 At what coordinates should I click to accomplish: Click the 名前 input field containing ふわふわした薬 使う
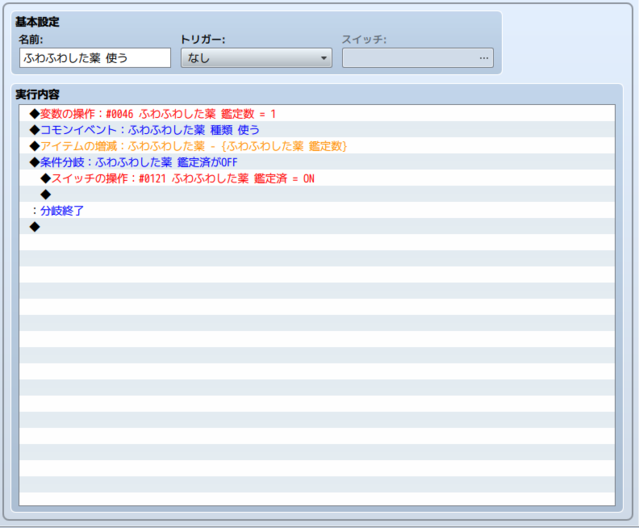(x=95, y=58)
